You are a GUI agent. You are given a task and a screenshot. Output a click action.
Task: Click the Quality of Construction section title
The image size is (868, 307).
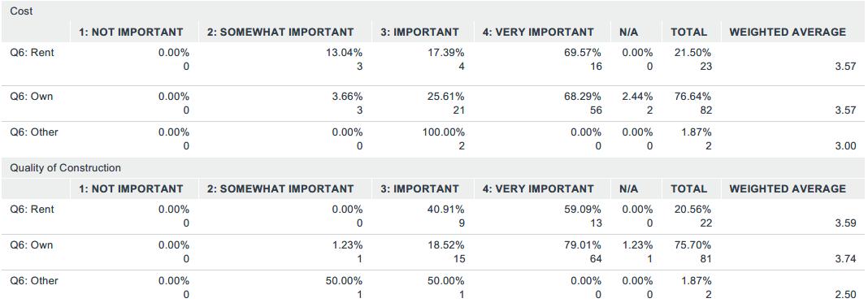click(65, 167)
